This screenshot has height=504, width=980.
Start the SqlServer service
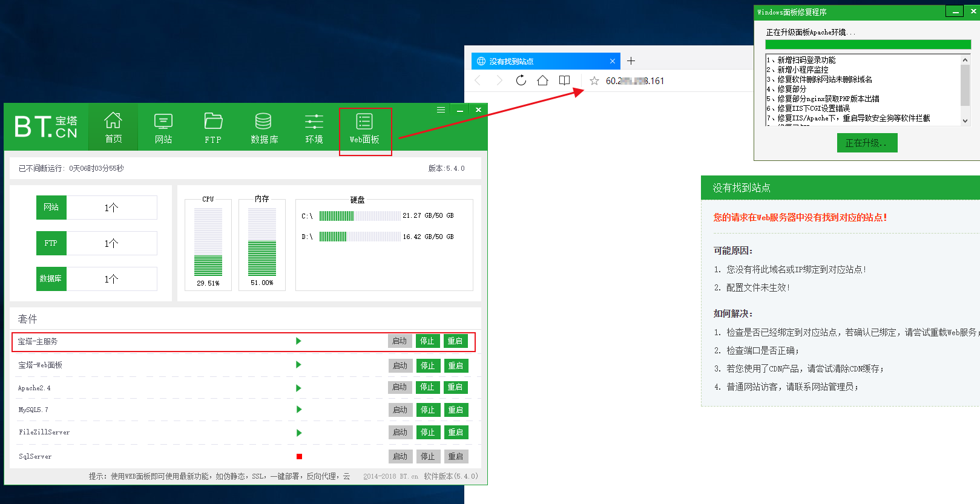(x=400, y=456)
